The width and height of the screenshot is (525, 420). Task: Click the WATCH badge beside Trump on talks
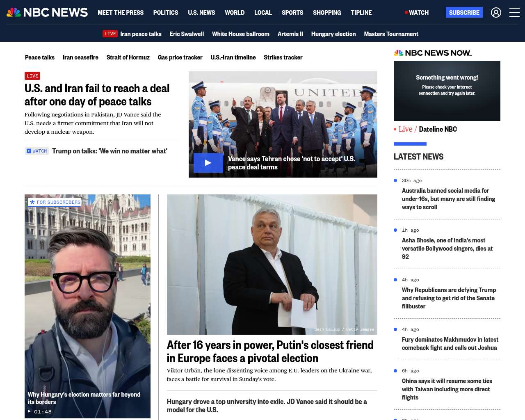[x=37, y=151]
